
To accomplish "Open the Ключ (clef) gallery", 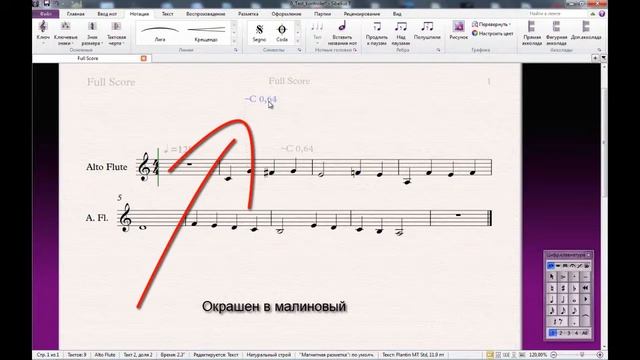I will click(43, 32).
